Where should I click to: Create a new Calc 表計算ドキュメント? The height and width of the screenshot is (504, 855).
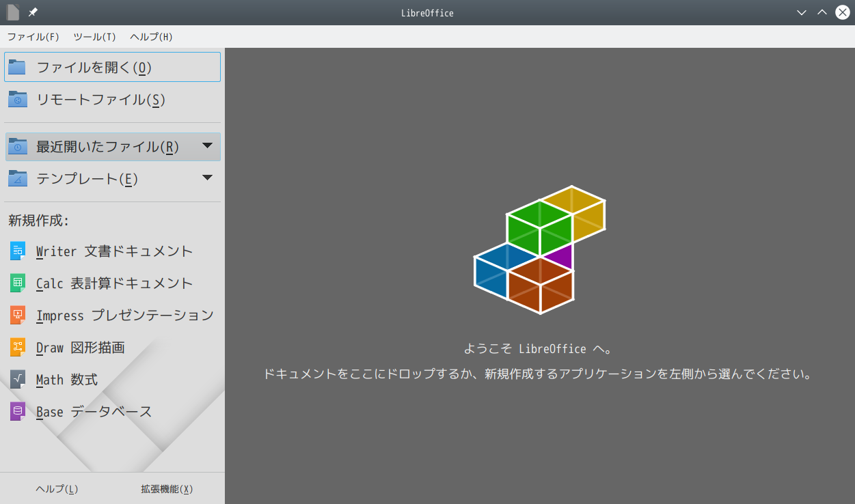113,283
